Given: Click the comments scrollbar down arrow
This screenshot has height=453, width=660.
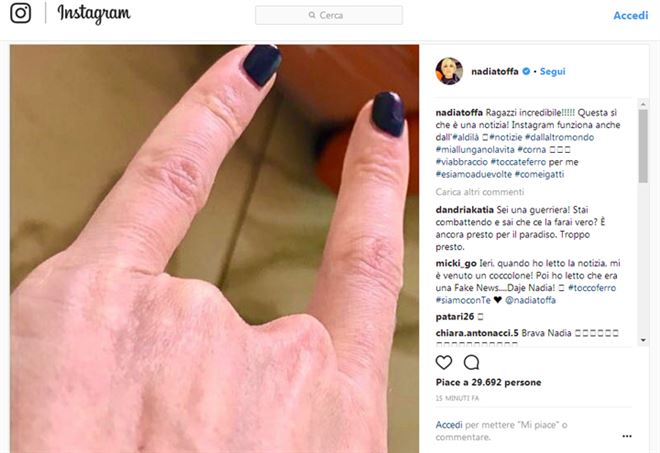Looking at the screenshot, I should (x=643, y=340).
